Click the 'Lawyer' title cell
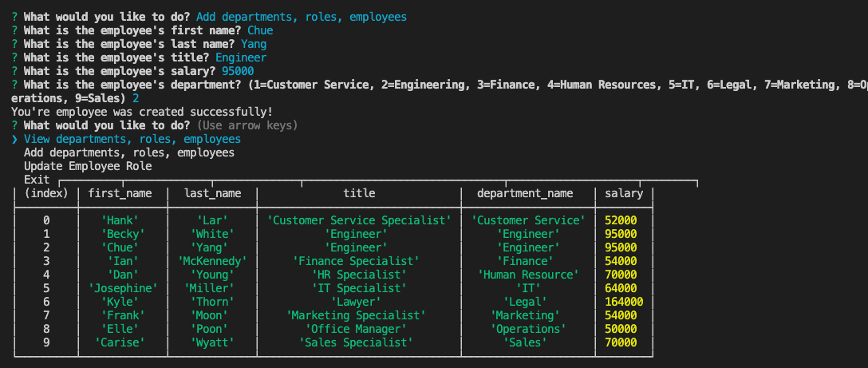Viewport: 868px width, 368px height. [356, 302]
